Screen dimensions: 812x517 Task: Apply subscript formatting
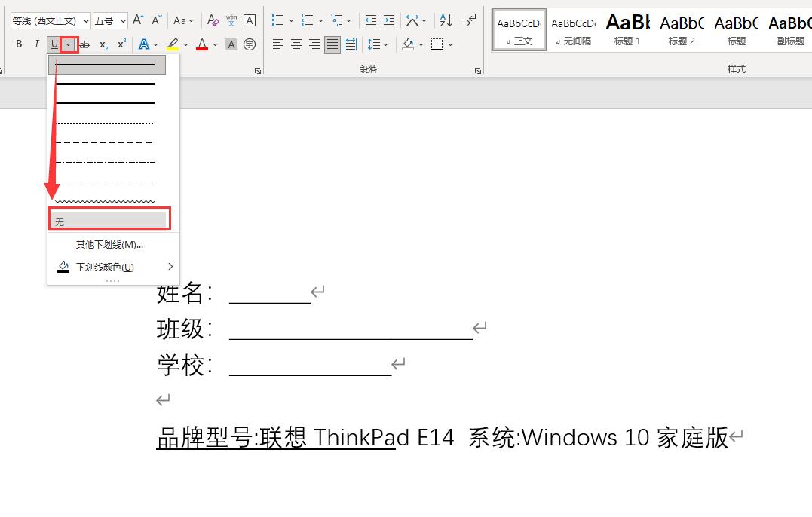click(x=103, y=44)
